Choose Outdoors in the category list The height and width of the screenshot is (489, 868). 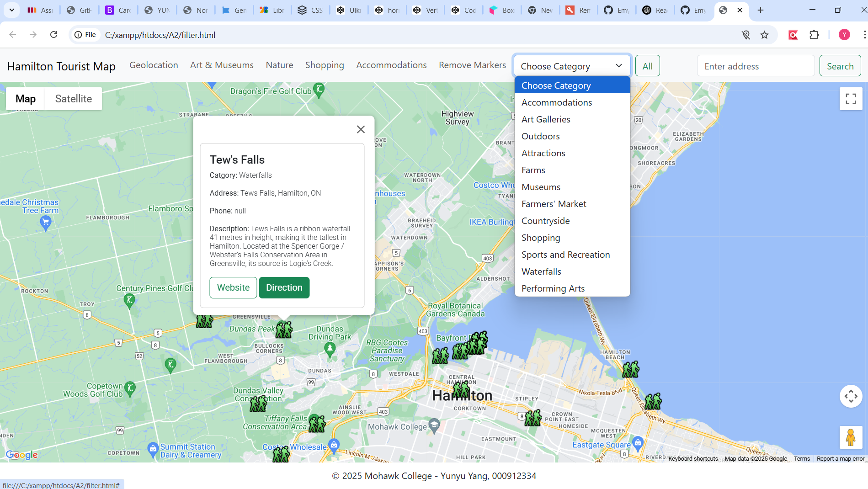tap(572, 136)
